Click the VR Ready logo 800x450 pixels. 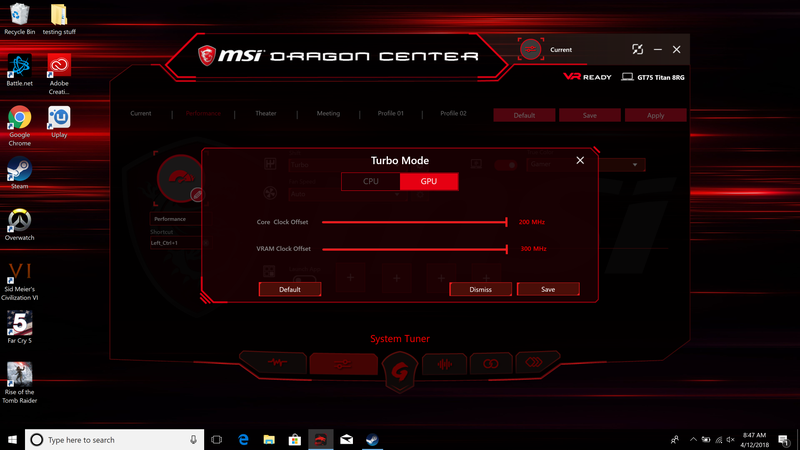(x=587, y=77)
